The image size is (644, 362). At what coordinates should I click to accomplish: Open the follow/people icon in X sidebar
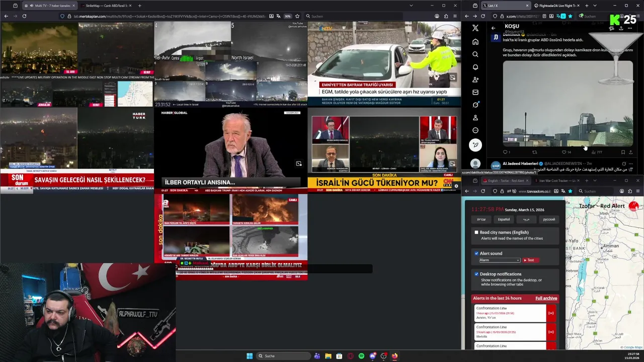475,79
